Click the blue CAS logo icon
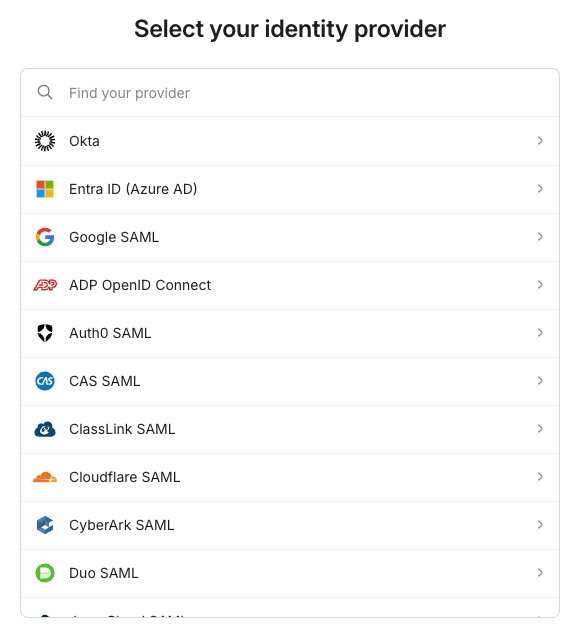 (x=45, y=381)
